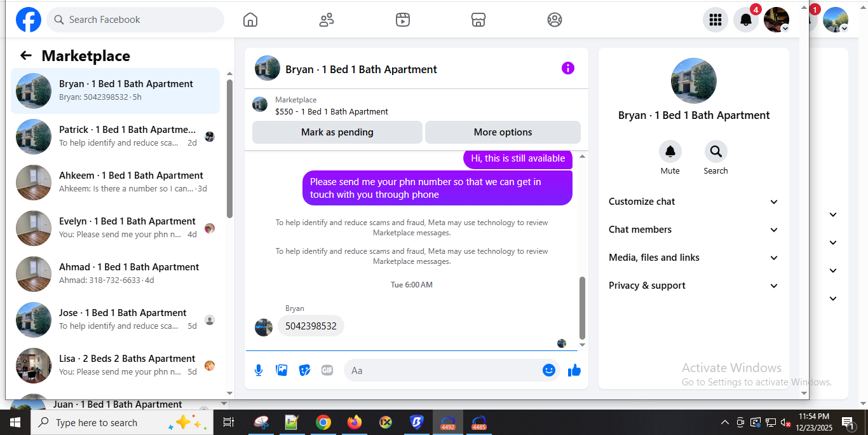Screen dimensions: 868x435
Task: Launch Google Chrome from taskbar
Action: 323,422
